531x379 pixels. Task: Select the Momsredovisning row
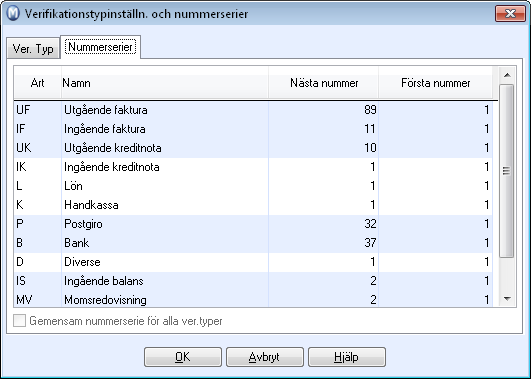pyautogui.click(x=253, y=299)
